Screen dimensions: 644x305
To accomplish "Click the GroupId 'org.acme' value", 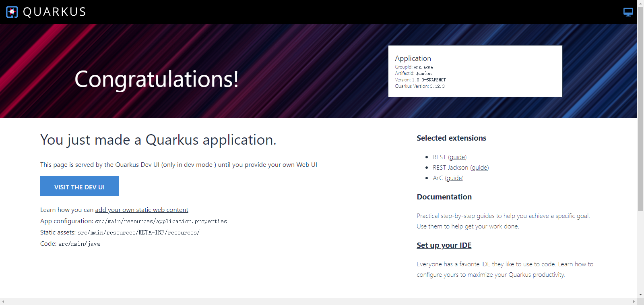I will click(x=423, y=67).
